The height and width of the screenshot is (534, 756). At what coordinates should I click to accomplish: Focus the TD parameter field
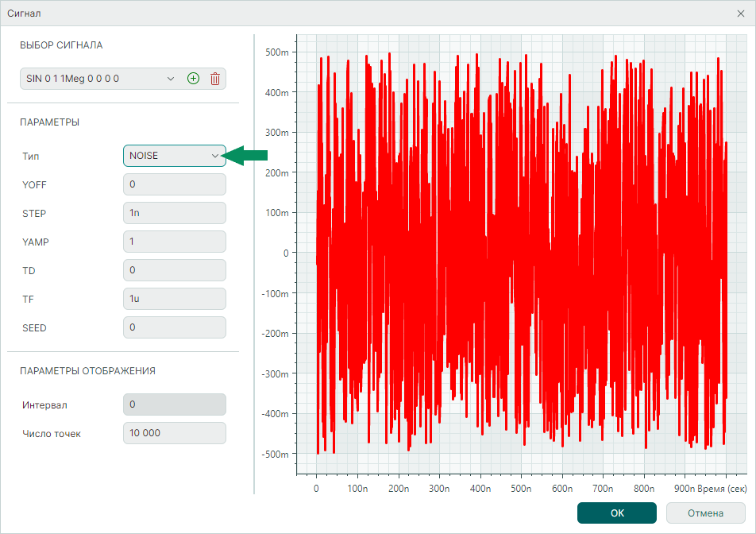pyautogui.click(x=175, y=270)
